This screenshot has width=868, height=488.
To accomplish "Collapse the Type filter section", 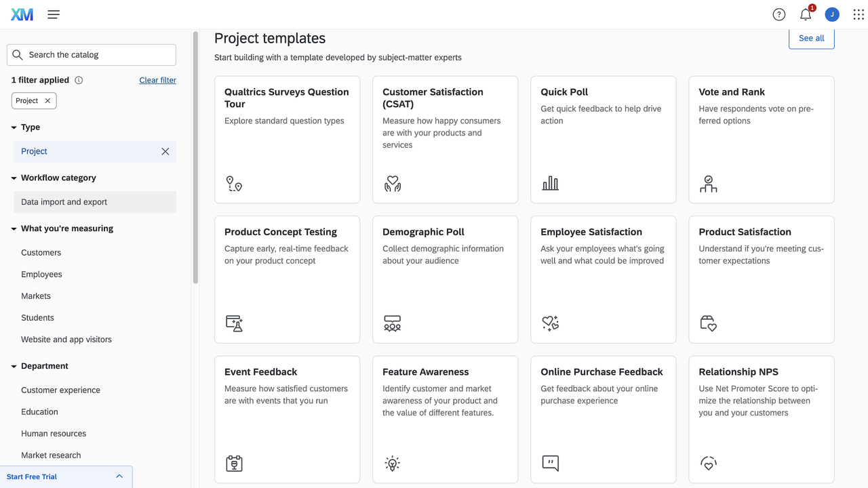I will click(14, 127).
